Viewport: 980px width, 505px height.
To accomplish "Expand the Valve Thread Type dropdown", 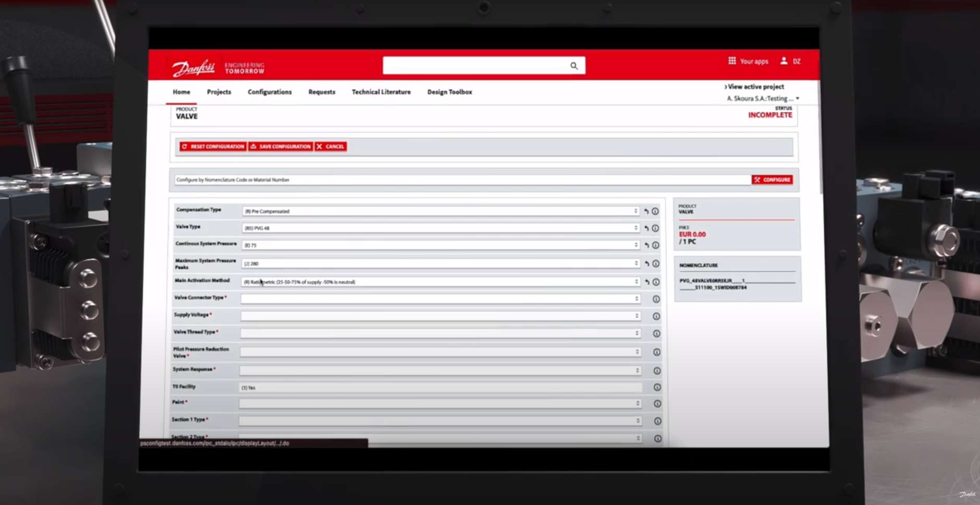I will (439, 333).
